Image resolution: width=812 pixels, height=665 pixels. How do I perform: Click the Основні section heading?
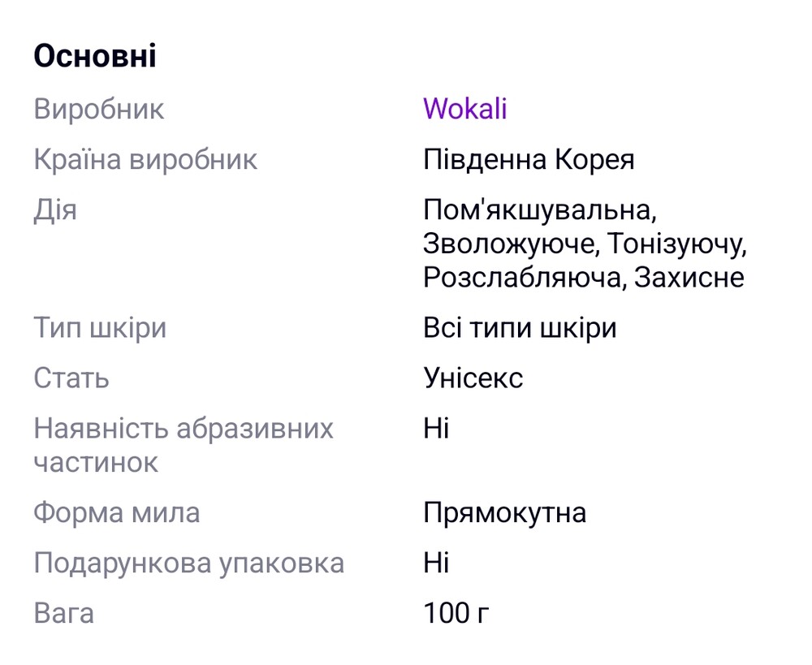(x=95, y=57)
